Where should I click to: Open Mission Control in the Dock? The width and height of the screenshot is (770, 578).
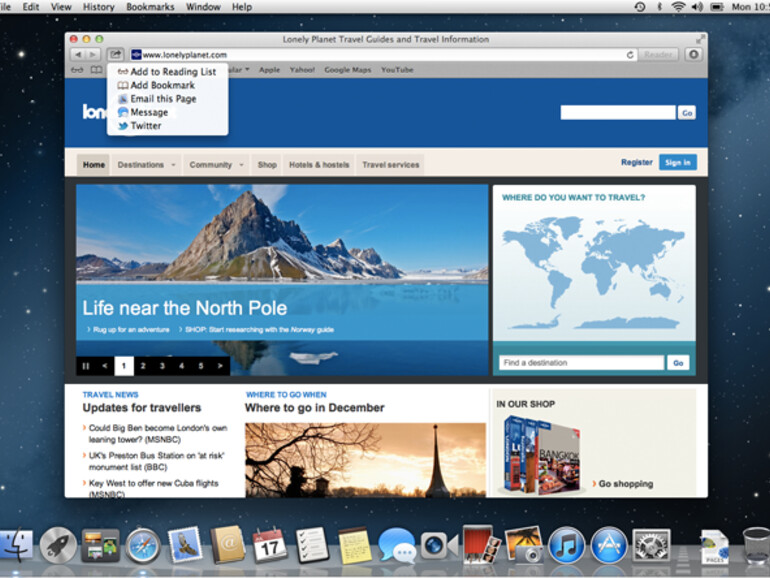[100, 545]
